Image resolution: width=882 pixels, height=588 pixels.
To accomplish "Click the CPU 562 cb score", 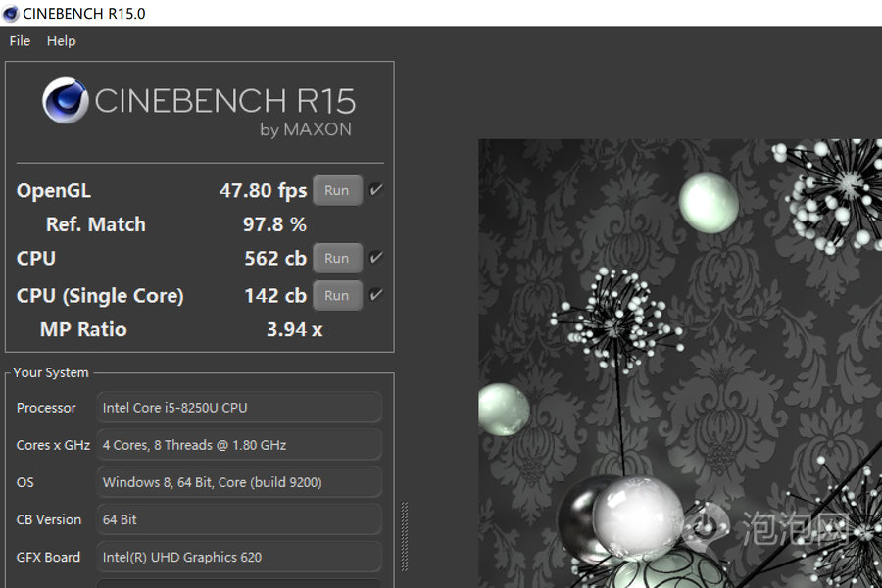I will click(x=274, y=259).
